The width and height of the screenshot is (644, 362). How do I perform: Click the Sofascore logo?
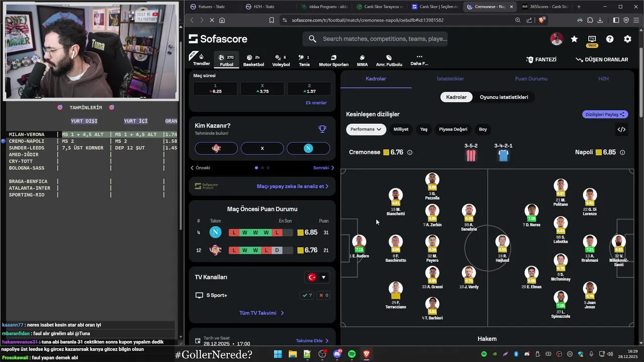point(218,39)
